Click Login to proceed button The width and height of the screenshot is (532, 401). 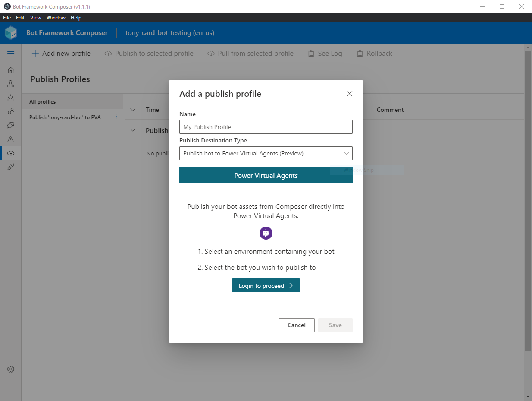point(266,285)
